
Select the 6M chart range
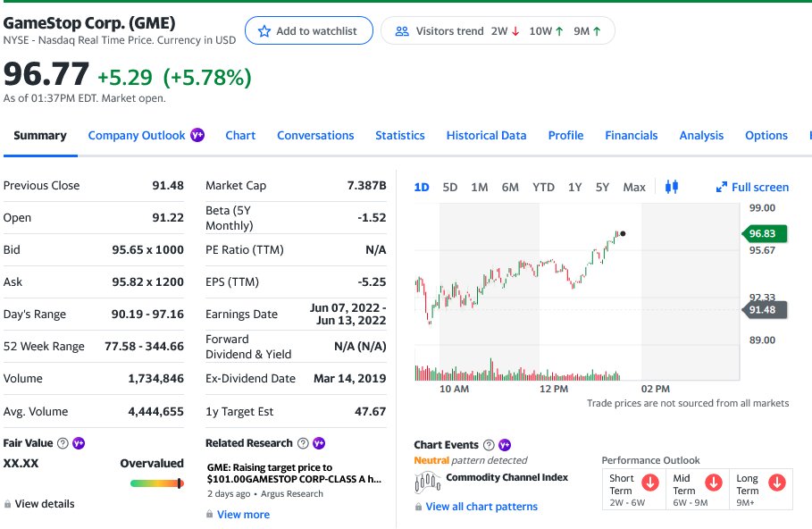click(x=510, y=187)
